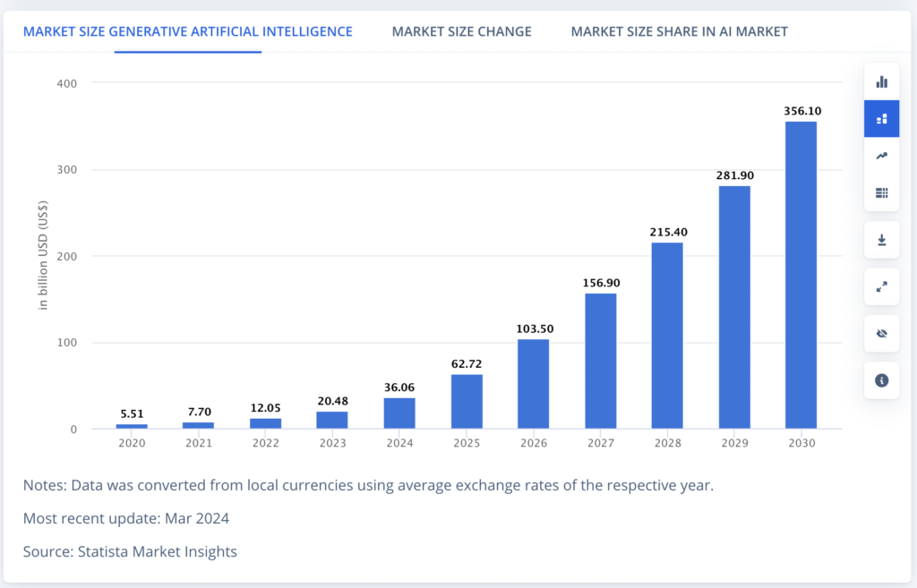Download the chart data
The width and height of the screenshot is (917, 588).
881,240
